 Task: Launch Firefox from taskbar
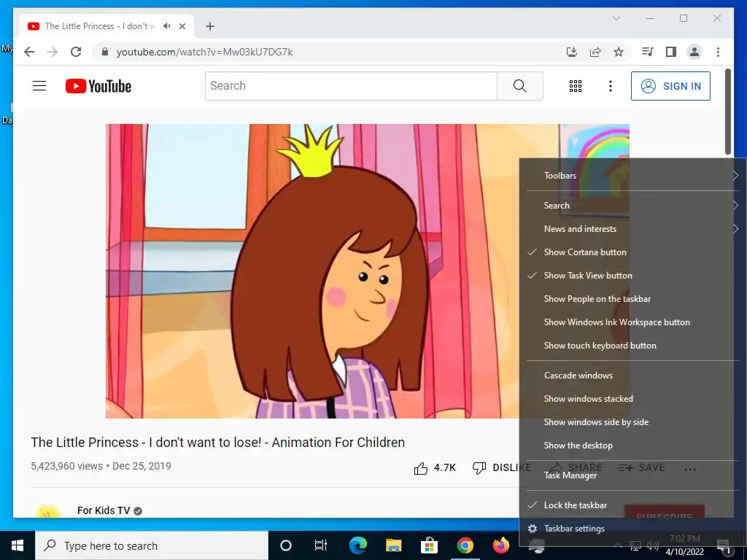pyautogui.click(x=500, y=545)
